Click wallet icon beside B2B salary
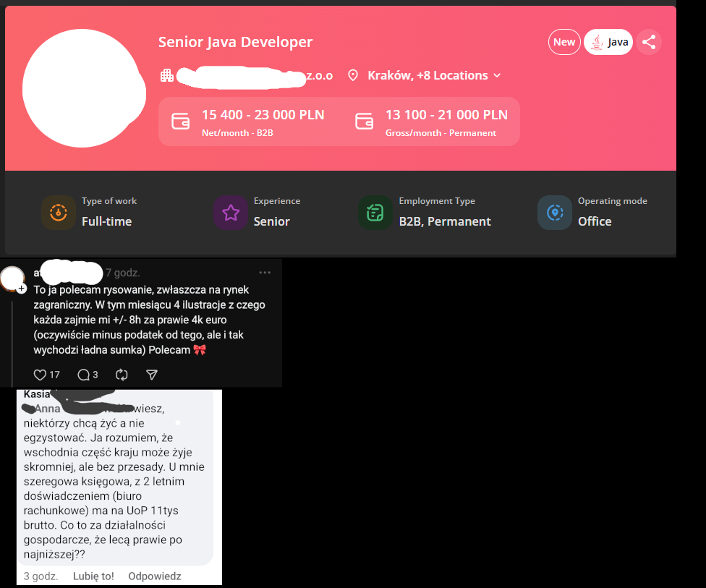The width and height of the screenshot is (706, 588). (x=180, y=121)
